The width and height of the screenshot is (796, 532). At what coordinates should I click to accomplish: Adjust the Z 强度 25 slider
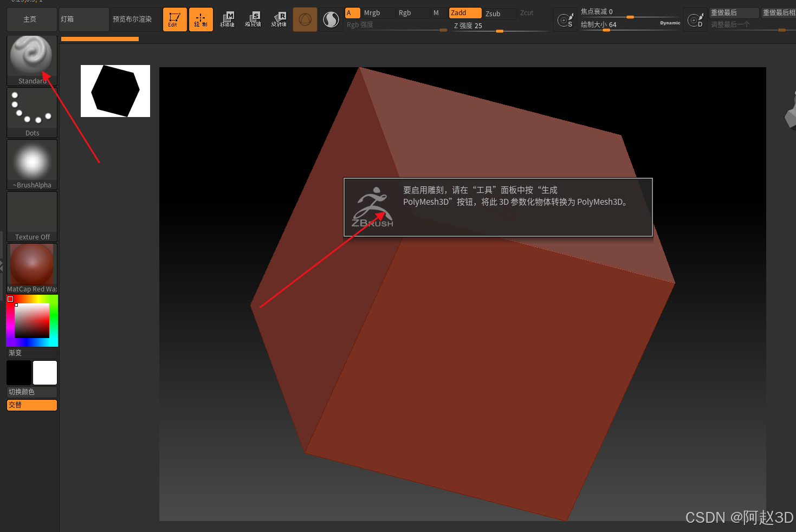(500, 26)
